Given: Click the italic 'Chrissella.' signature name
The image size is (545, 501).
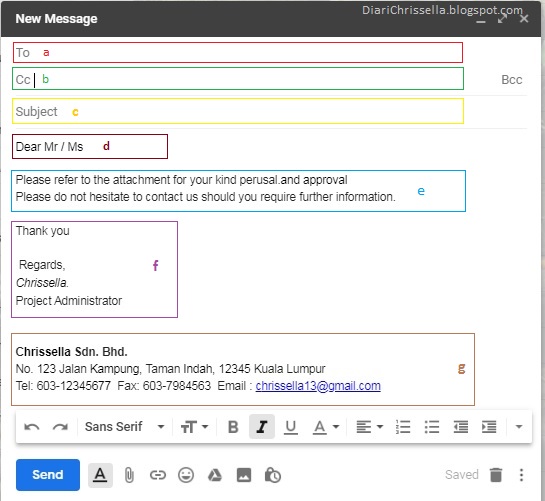Looking at the screenshot, I should [x=42, y=283].
